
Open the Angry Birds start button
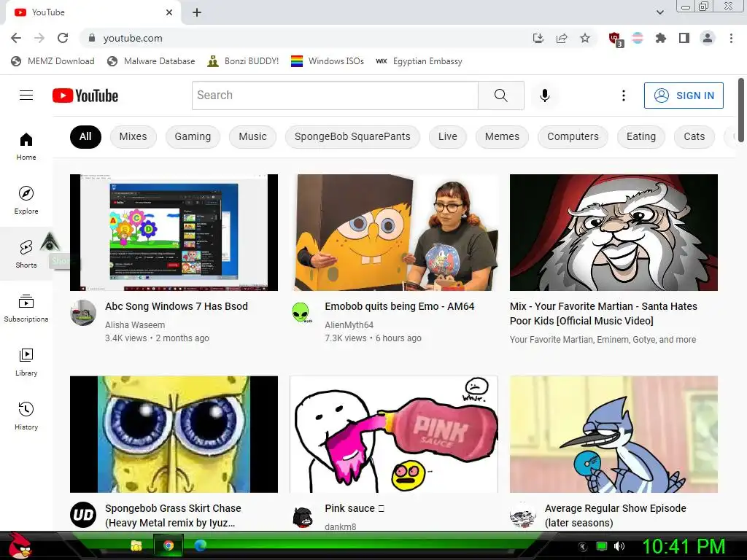click(x=20, y=545)
